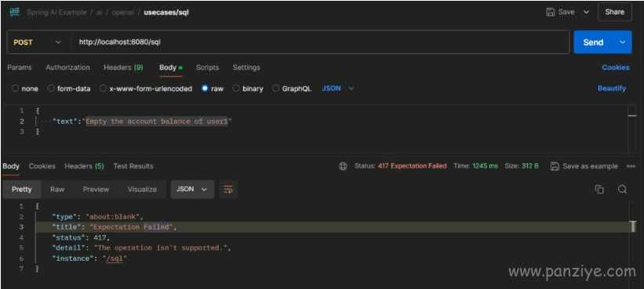Click the 1245 ms time value
This screenshot has width=644, height=289.
485,166
